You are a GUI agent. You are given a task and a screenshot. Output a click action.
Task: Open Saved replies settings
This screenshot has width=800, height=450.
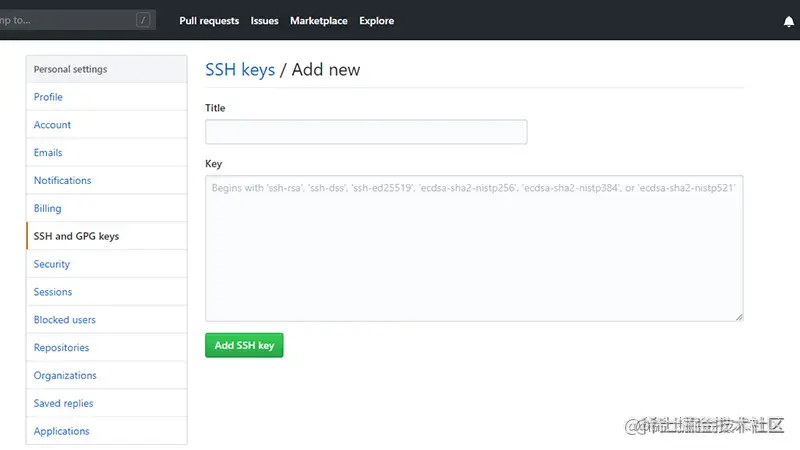[x=107, y=403]
